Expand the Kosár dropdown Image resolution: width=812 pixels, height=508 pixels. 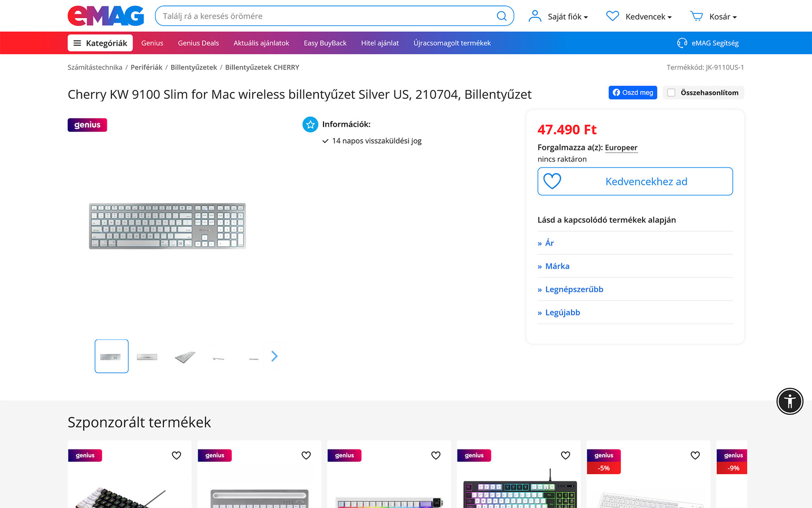(723, 16)
